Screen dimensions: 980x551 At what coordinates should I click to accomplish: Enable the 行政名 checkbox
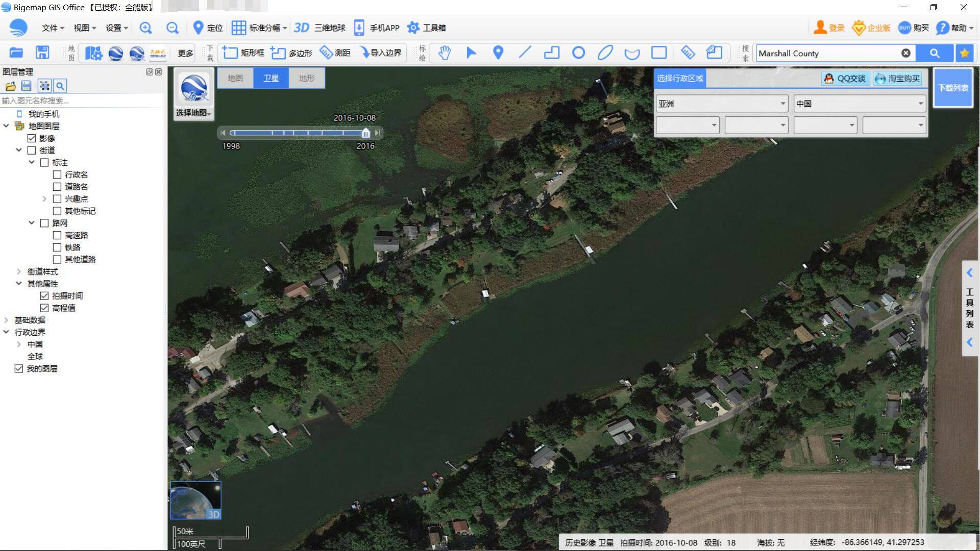pyautogui.click(x=57, y=174)
